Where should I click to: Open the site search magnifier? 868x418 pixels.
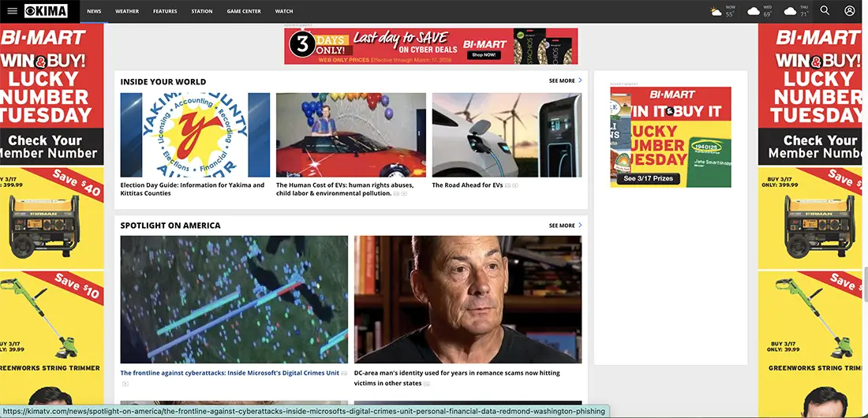pos(825,10)
